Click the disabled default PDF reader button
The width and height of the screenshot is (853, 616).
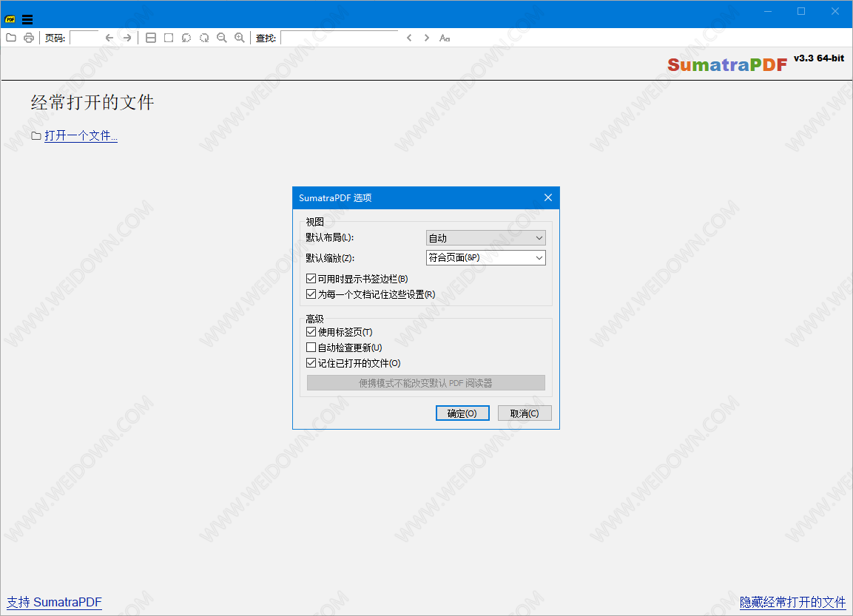[x=425, y=383]
